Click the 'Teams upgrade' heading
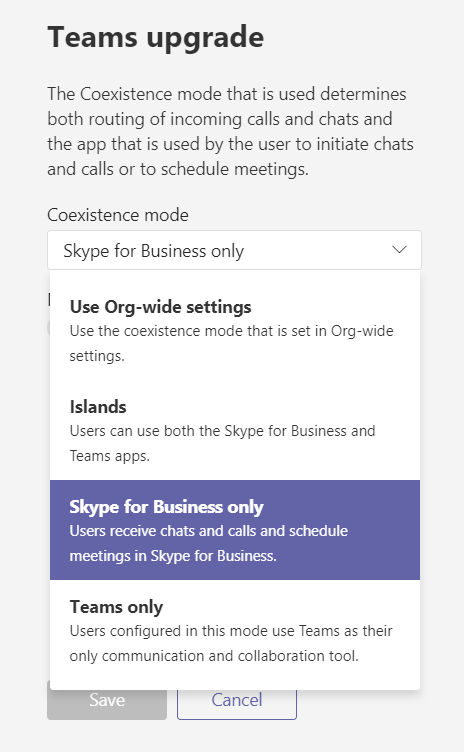 pyautogui.click(x=156, y=37)
